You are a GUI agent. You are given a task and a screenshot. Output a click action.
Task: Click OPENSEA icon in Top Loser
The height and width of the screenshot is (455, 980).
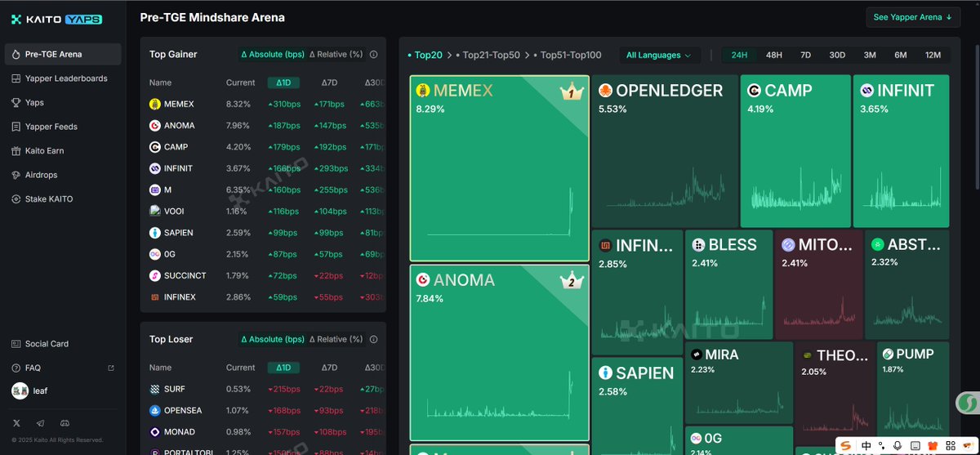(155, 410)
